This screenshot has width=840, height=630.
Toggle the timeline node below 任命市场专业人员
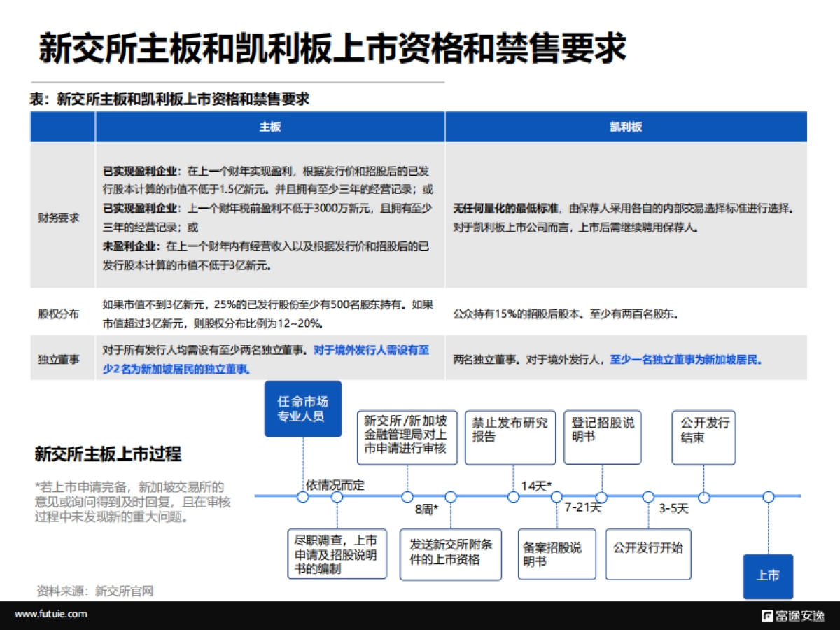(302, 497)
